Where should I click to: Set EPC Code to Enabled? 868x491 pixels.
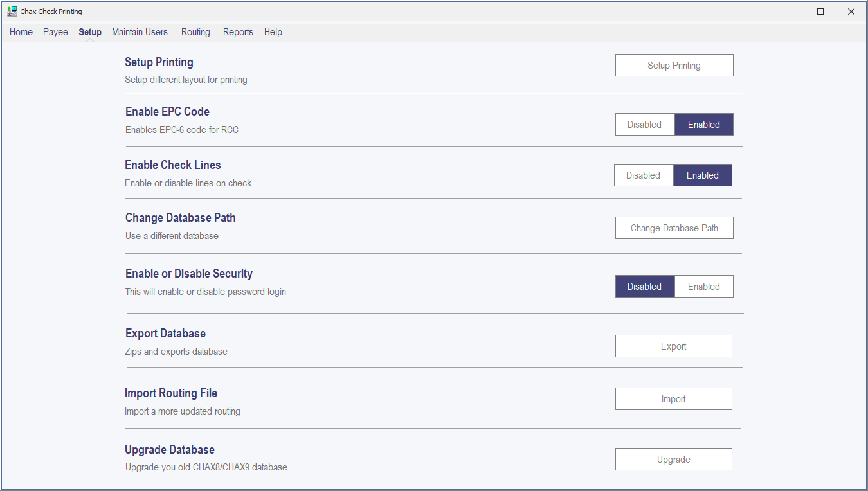[703, 125]
